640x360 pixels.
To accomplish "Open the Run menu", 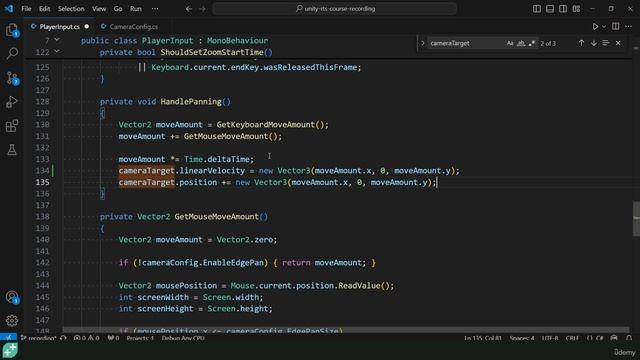I will (x=136, y=8).
